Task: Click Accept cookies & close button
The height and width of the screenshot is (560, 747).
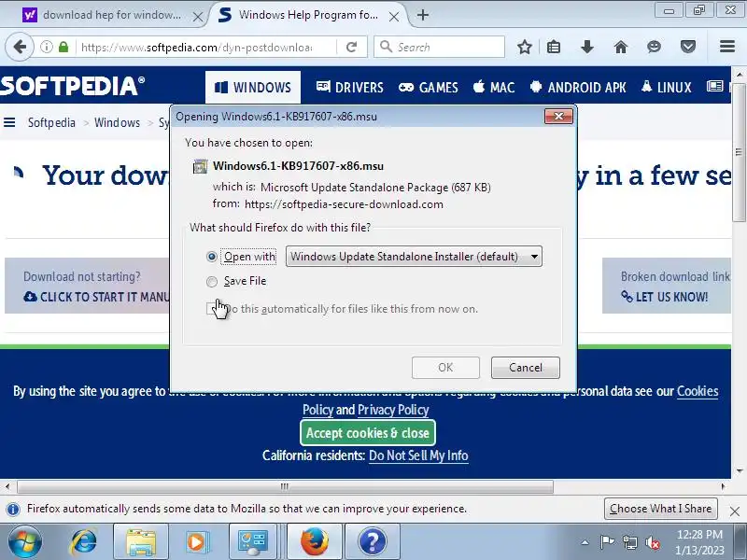Action: click(x=368, y=433)
